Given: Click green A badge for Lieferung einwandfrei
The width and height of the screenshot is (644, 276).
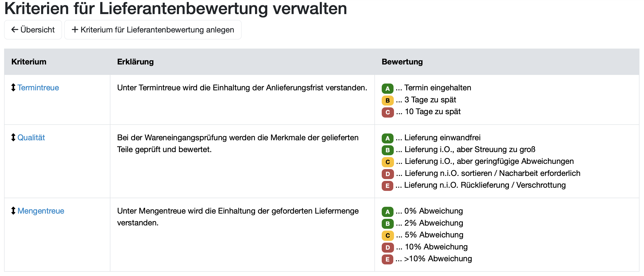Looking at the screenshot, I should tap(387, 138).
